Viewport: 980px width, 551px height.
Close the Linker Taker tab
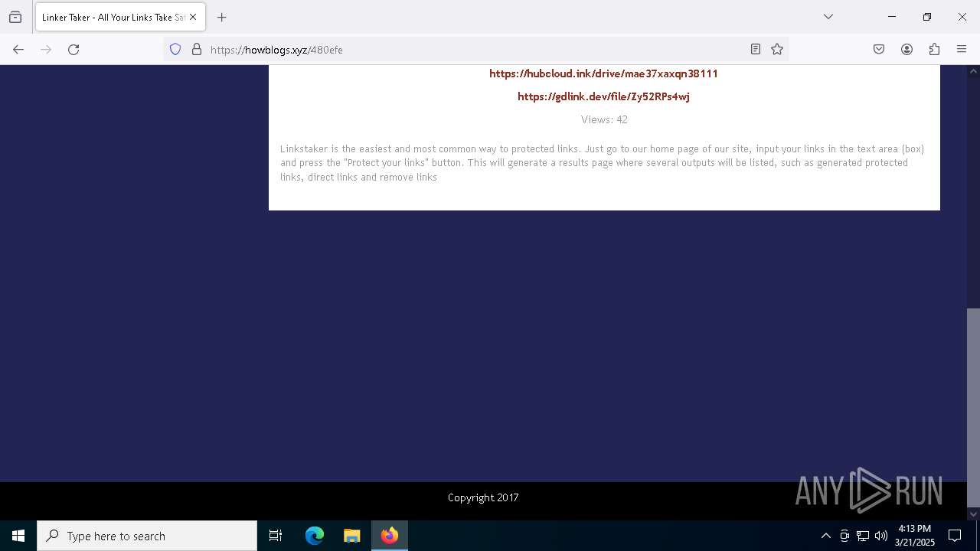coord(193,17)
